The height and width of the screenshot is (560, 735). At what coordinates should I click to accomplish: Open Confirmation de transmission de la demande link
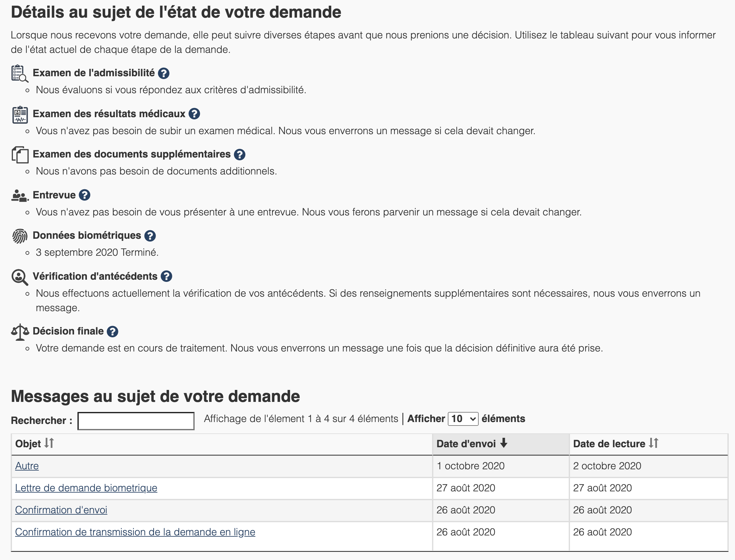tap(135, 532)
